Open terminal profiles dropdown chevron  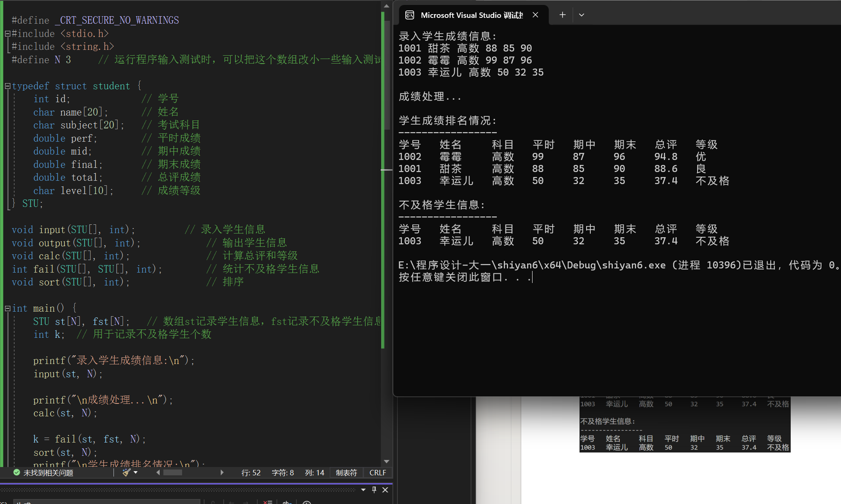(582, 15)
